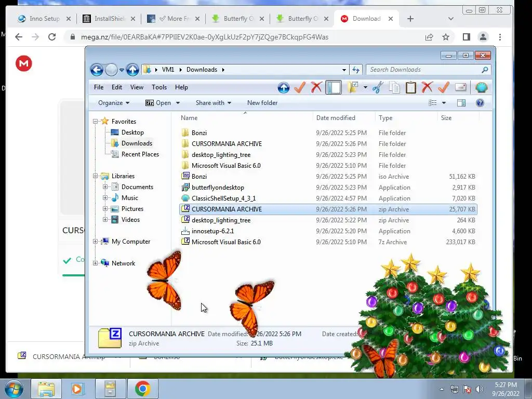
Task: Click red X beside the navigation pane icon
Action: tap(316, 87)
